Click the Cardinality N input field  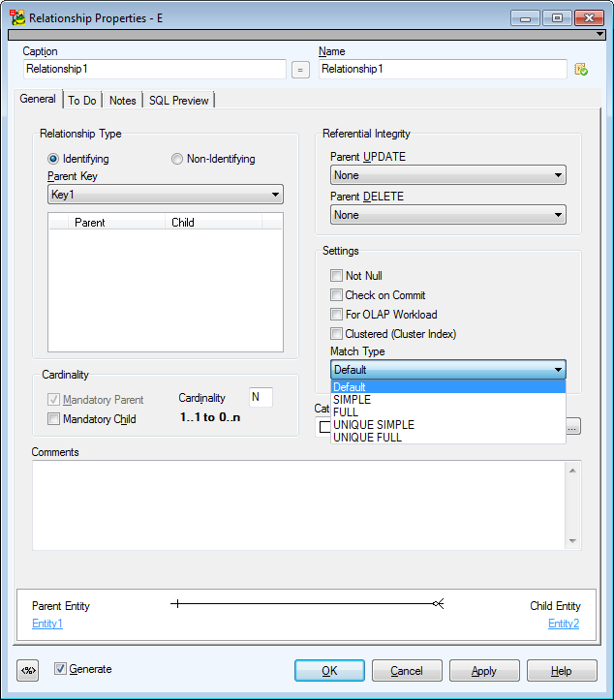(261, 397)
